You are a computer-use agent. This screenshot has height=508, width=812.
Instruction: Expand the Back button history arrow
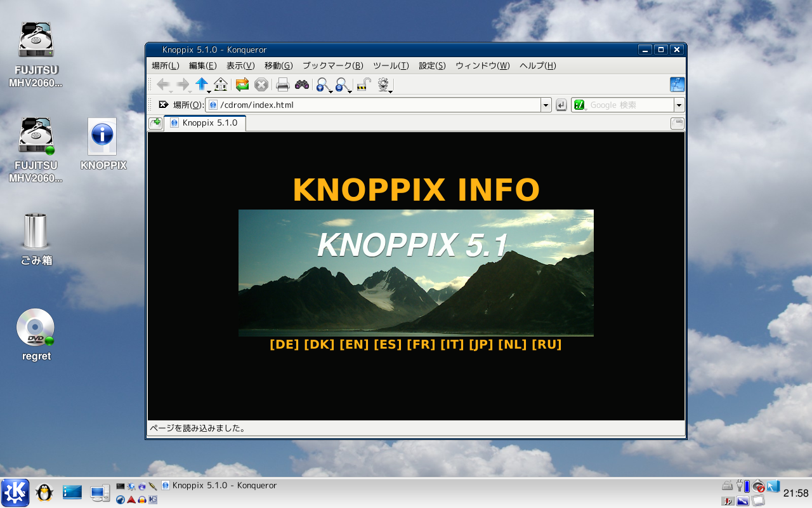[171, 92]
